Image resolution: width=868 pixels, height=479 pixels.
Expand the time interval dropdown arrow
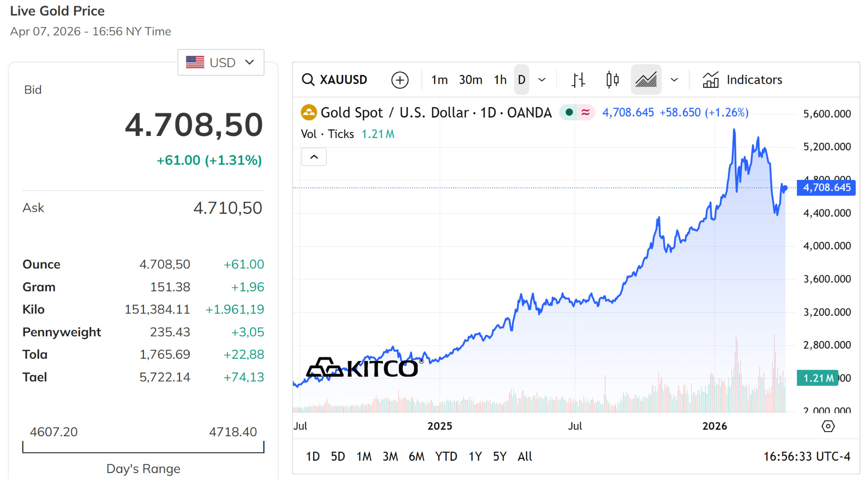tap(542, 80)
